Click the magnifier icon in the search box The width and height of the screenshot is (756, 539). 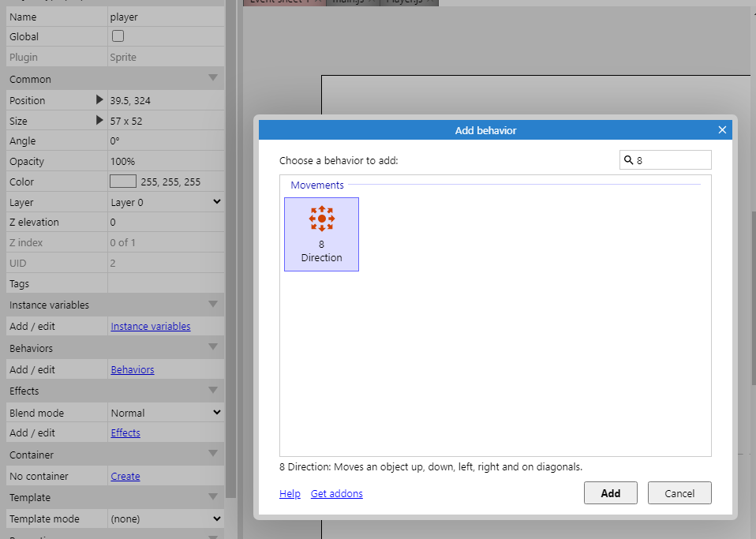tap(628, 160)
